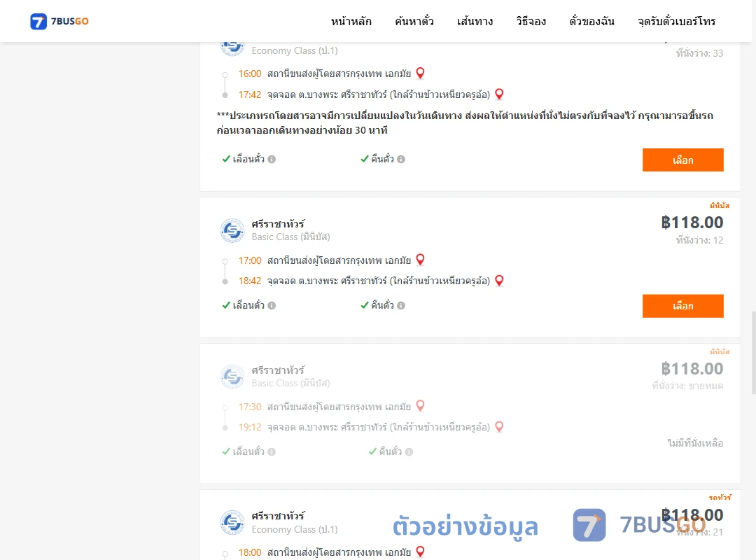This screenshot has width=756, height=560.
Task: Select the 16:00 trip with เลือก button
Action: pyautogui.click(x=682, y=160)
